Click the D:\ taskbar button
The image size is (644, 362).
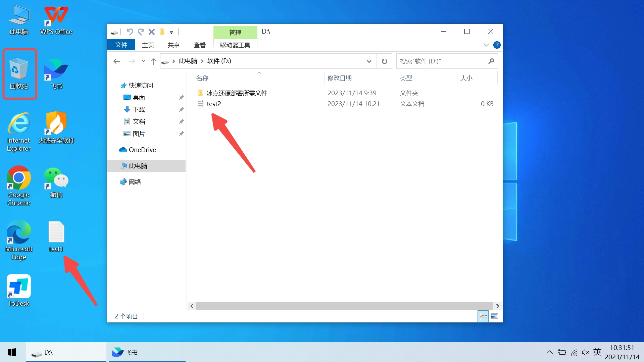[x=66, y=352]
